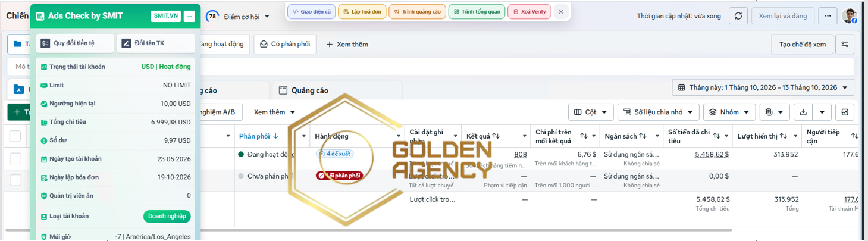Click the Lỗi phân phối error badge
Screen dimensions: 868x241
coord(339,176)
